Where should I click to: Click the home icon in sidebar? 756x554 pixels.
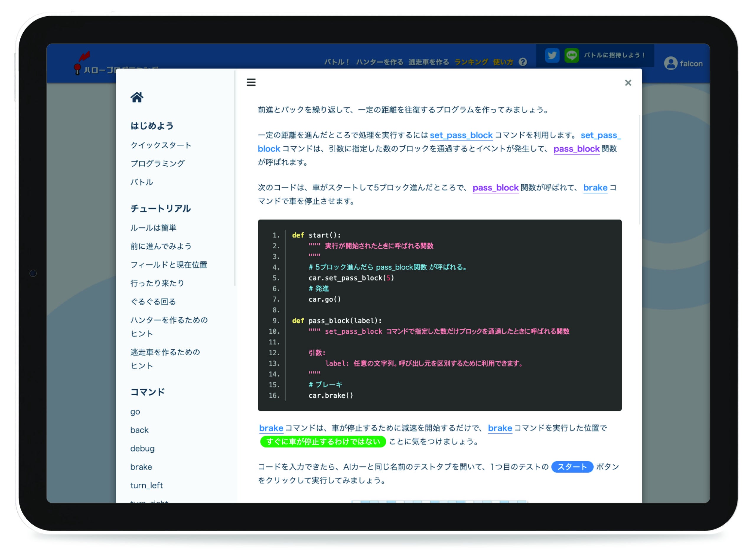(137, 97)
